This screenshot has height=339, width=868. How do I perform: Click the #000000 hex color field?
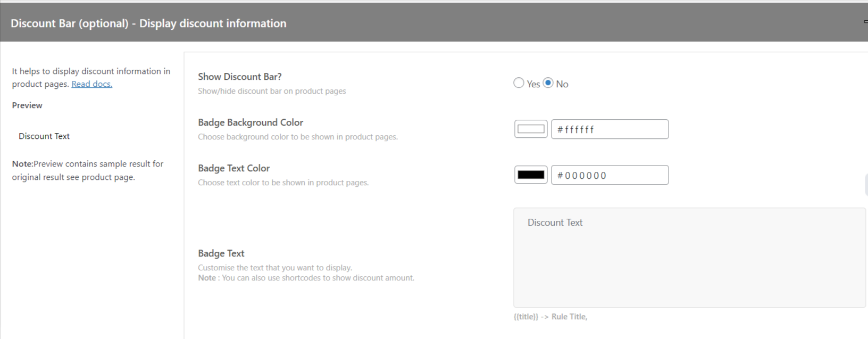pos(610,175)
